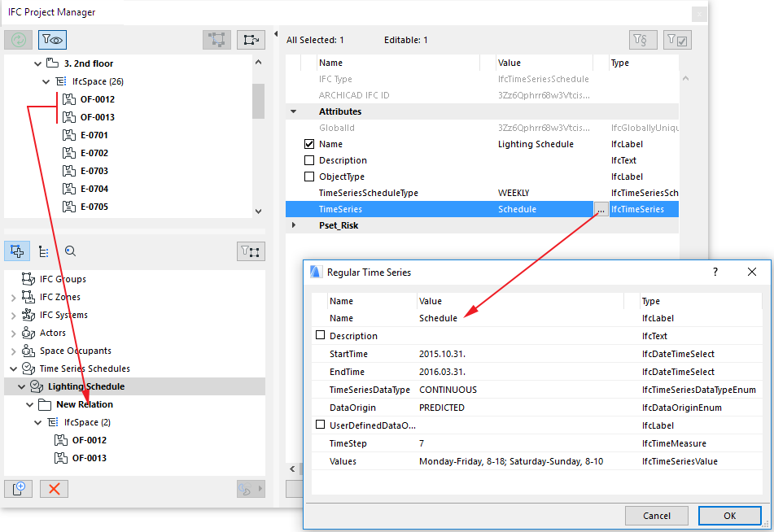
Task: Click the EndTime value 2016.03.31.
Action: tap(442, 372)
